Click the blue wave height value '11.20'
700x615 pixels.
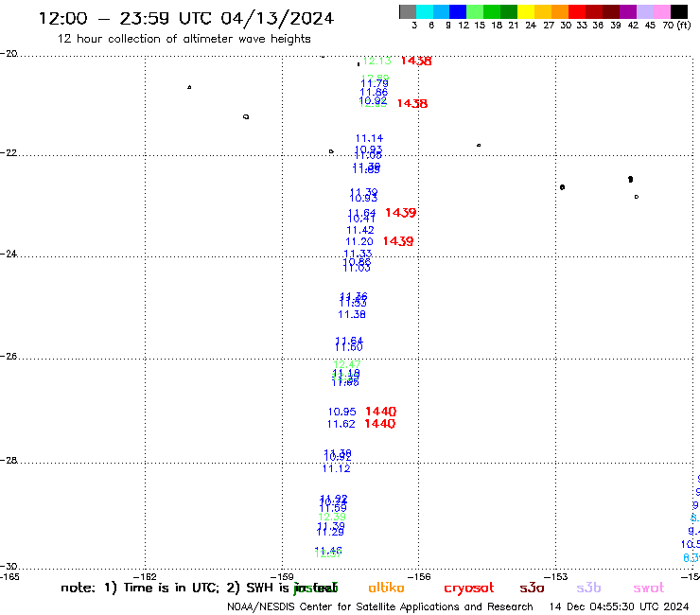coord(359,242)
